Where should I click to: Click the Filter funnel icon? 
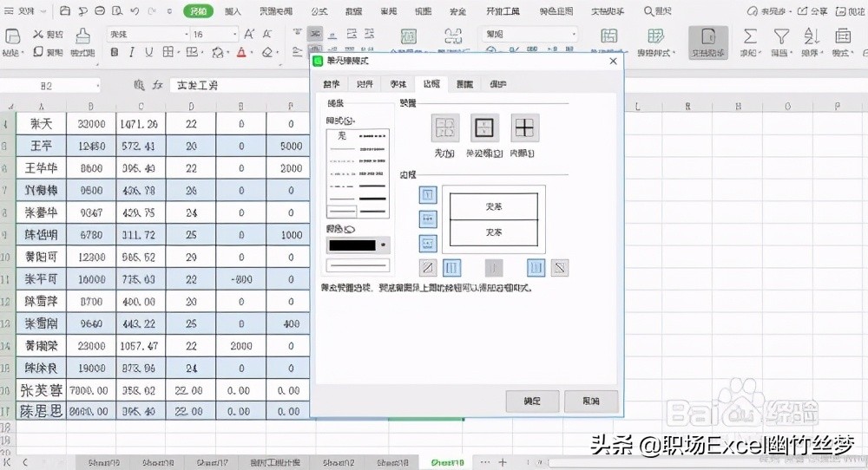781,36
